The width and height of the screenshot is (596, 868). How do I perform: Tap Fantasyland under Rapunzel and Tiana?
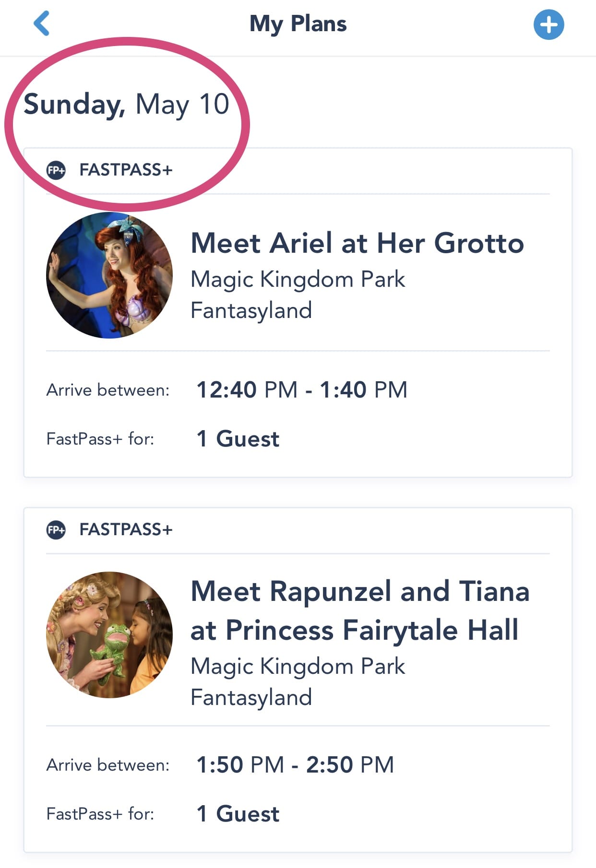(x=251, y=698)
